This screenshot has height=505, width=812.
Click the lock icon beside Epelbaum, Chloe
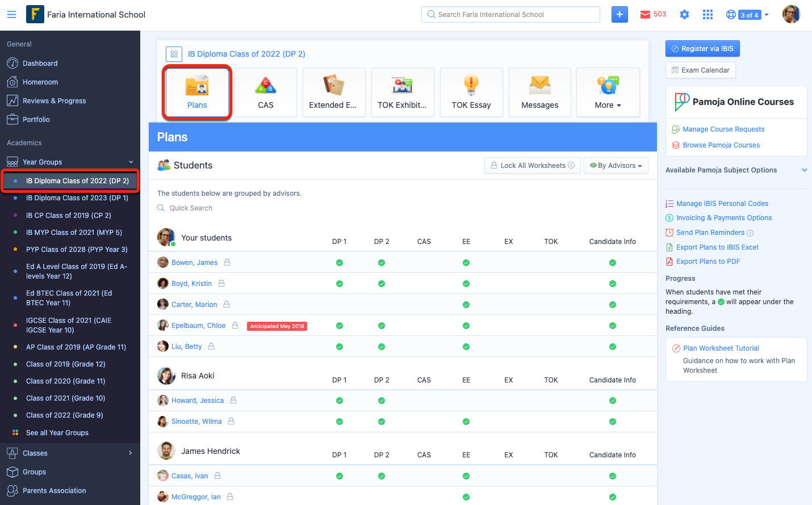click(x=235, y=326)
